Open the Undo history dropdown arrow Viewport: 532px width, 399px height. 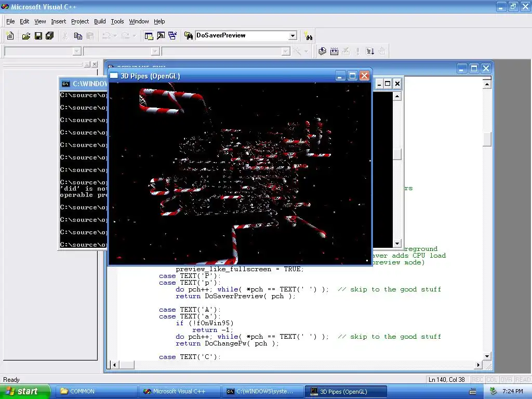click(x=115, y=36)
